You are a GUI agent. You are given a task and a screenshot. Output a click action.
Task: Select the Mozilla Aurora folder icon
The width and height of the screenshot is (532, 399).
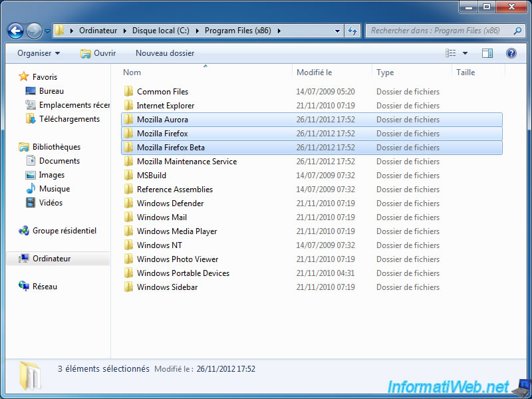[128, 120]
